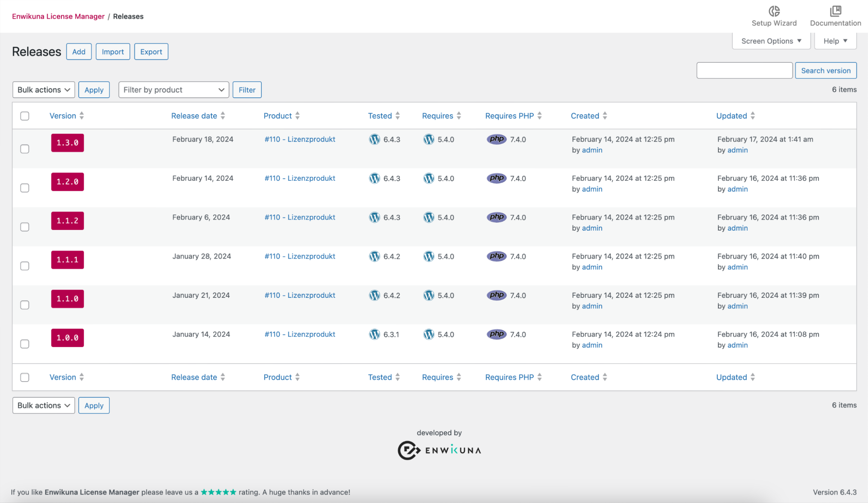
Task: Open the Setup Wizard icon
Action: (774, 11)
